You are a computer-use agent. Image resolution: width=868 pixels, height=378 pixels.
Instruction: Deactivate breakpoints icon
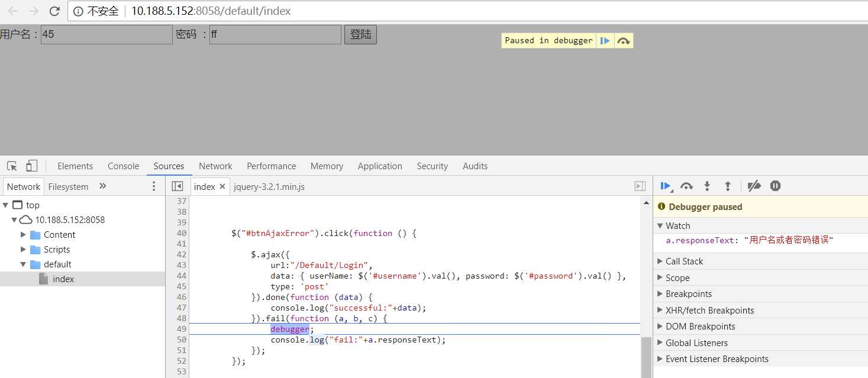(x=754, y=186)
